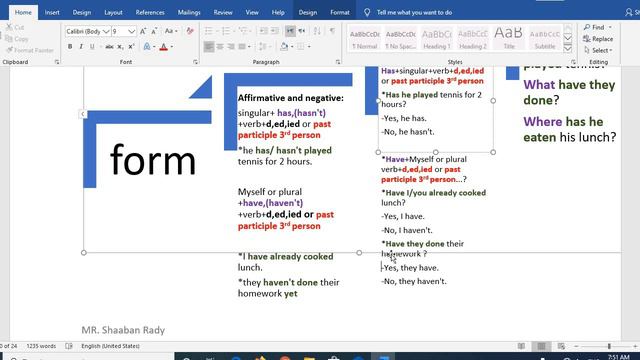Image resolution: width=640 pixels, height=360 pixels.
Task: Click the Decrease Indent icon
Action: [x=264, y=31]
